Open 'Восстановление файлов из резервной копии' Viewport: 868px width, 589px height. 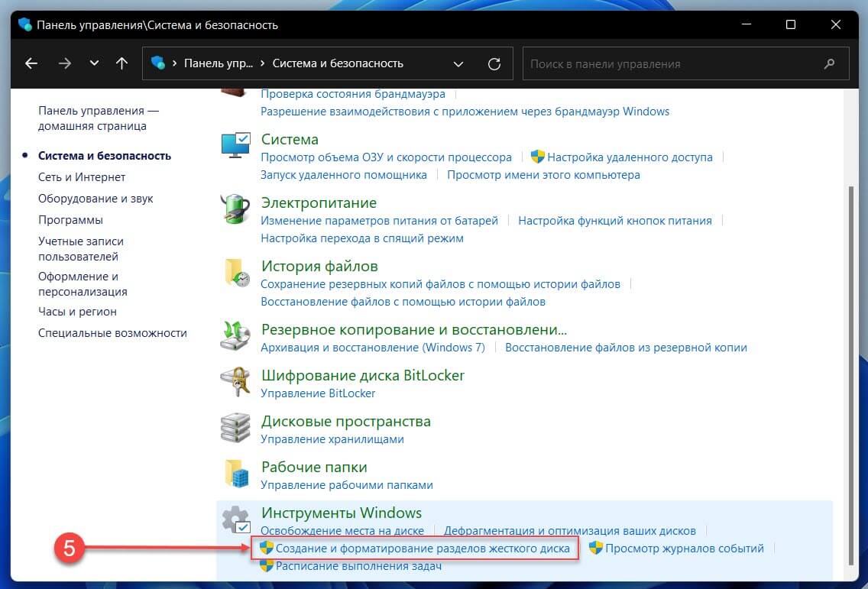[626, 348]
